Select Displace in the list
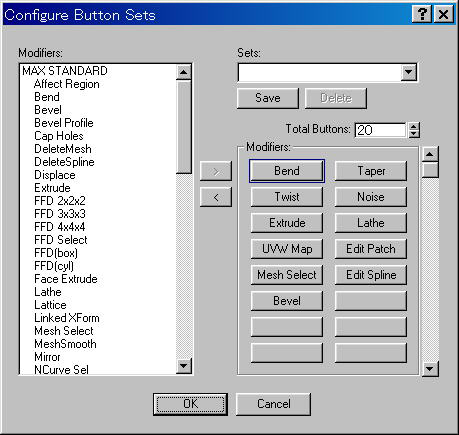Image resolution: width=459 pixels, height=435 pixels. click(x=55, y=175)
